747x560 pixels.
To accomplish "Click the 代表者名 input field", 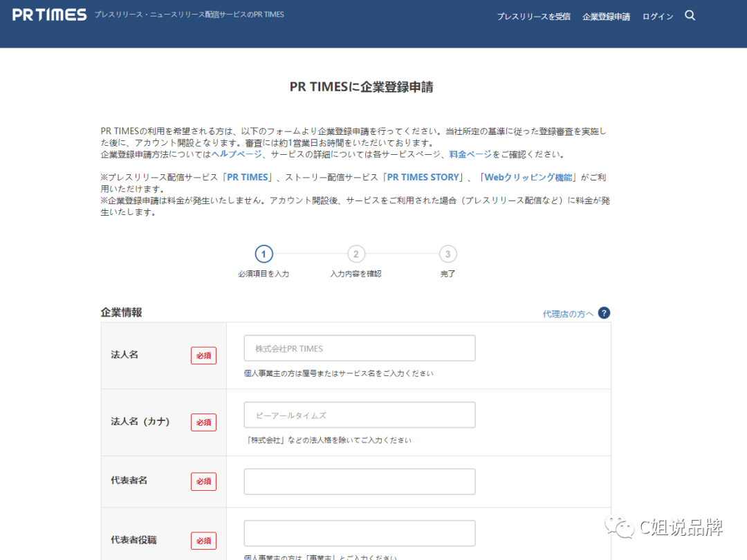I will (x=359, y=481).
